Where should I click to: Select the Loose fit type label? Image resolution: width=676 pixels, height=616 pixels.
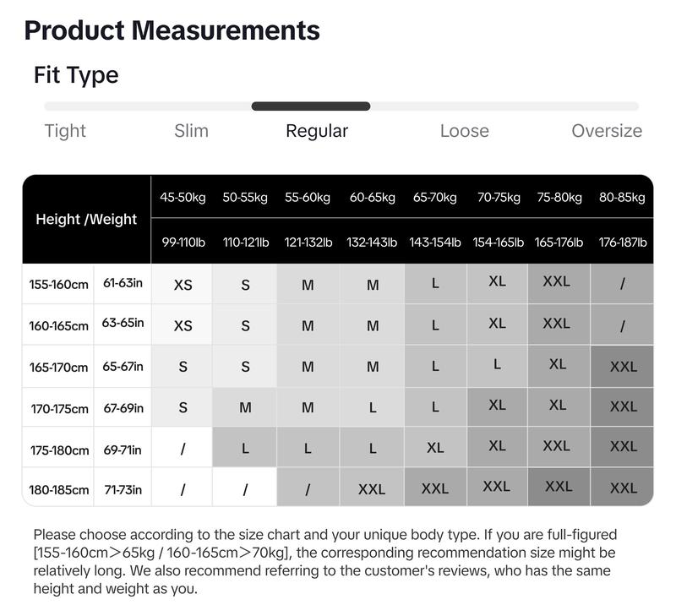[464, 131]
